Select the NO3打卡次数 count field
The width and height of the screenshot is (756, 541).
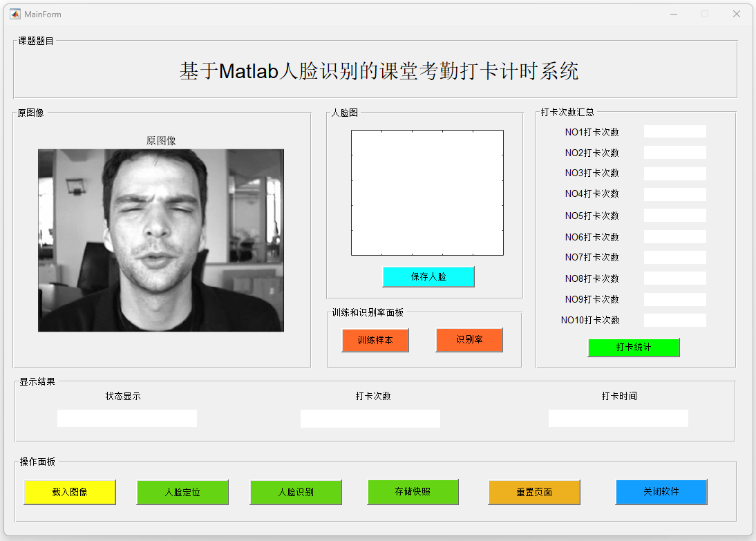675,173
